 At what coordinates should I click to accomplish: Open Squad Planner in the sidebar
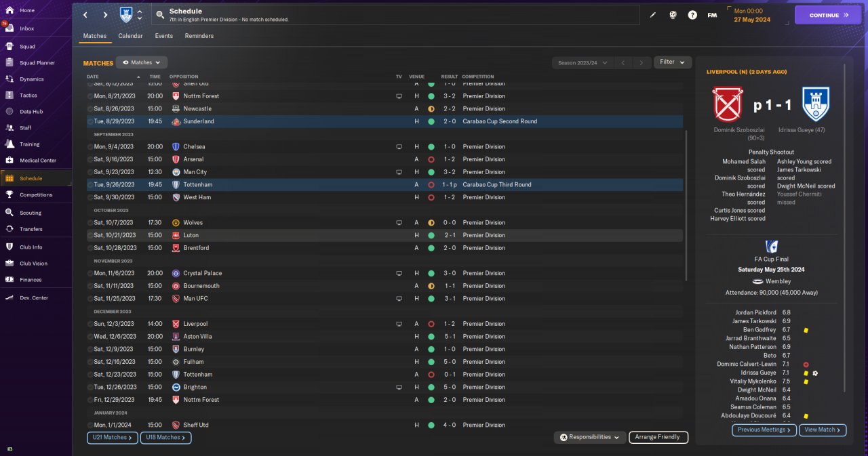(37, 63)
